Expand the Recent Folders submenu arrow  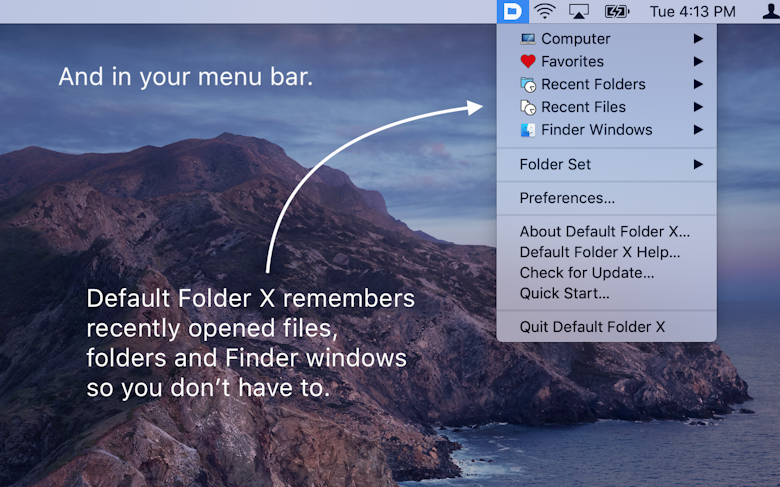[698, 84]
